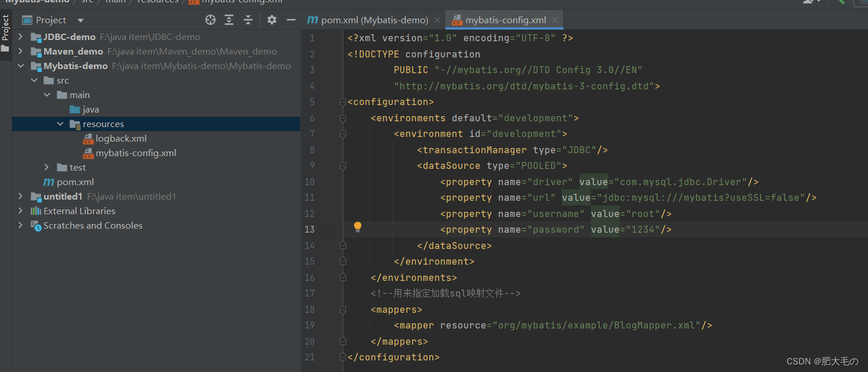Screen dimensions: 868x372
Task: Open Project panel settings gear
Action: (272, 20)
